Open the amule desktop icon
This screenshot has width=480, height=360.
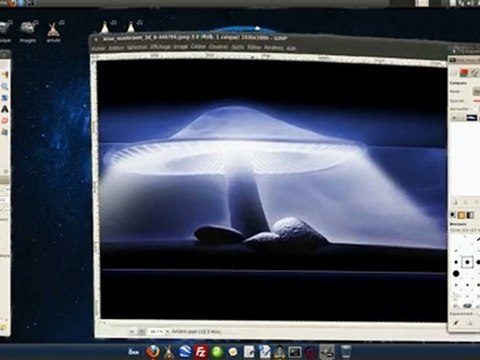[53, 32]
